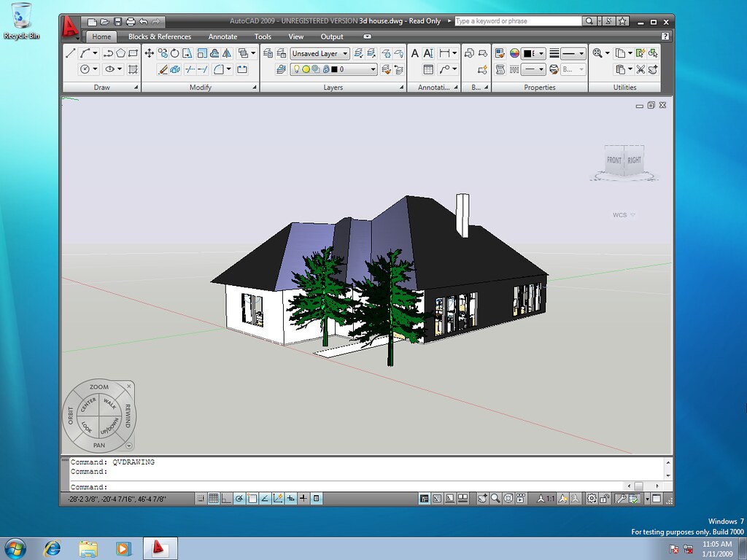The image size is (747, 560).
Task: Open the Unsaved Layer state dropdown
Action: [320, 53]
